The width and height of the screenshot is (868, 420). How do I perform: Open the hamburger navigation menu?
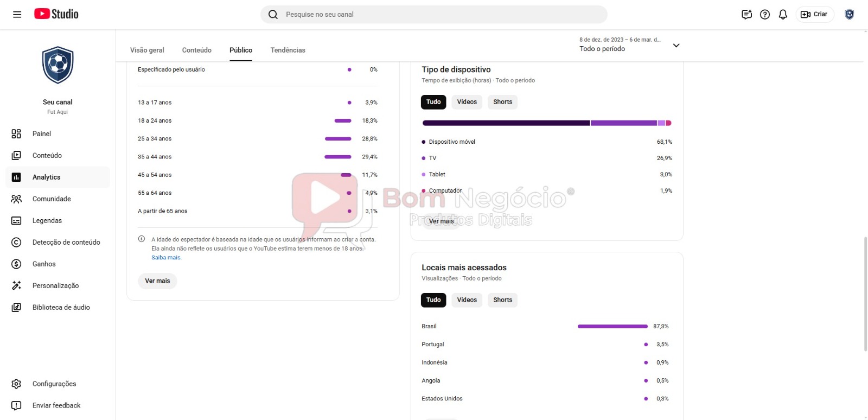coord(17,15)
